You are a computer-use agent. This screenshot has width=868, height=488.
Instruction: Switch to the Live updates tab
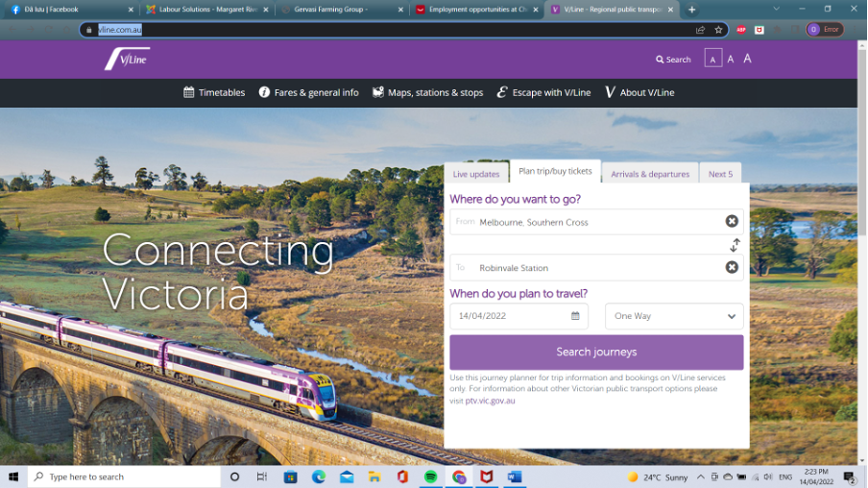pos(476,174)
